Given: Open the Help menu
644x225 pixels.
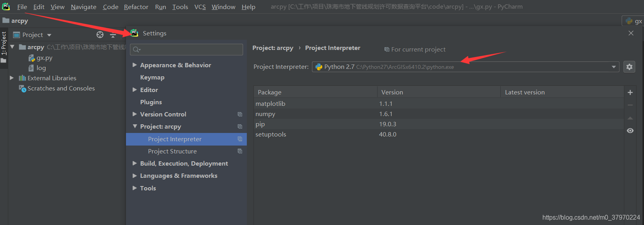Looking at the screenshot, I should [x=248, y=7].
